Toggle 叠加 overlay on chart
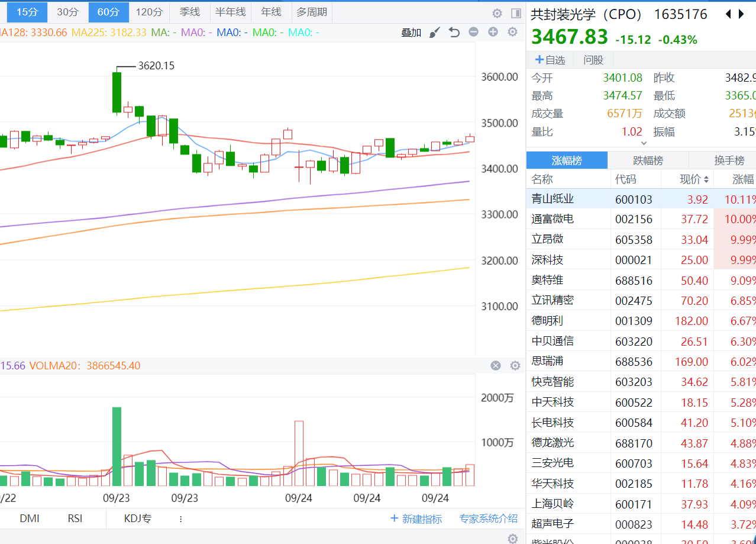 [411, 33]
